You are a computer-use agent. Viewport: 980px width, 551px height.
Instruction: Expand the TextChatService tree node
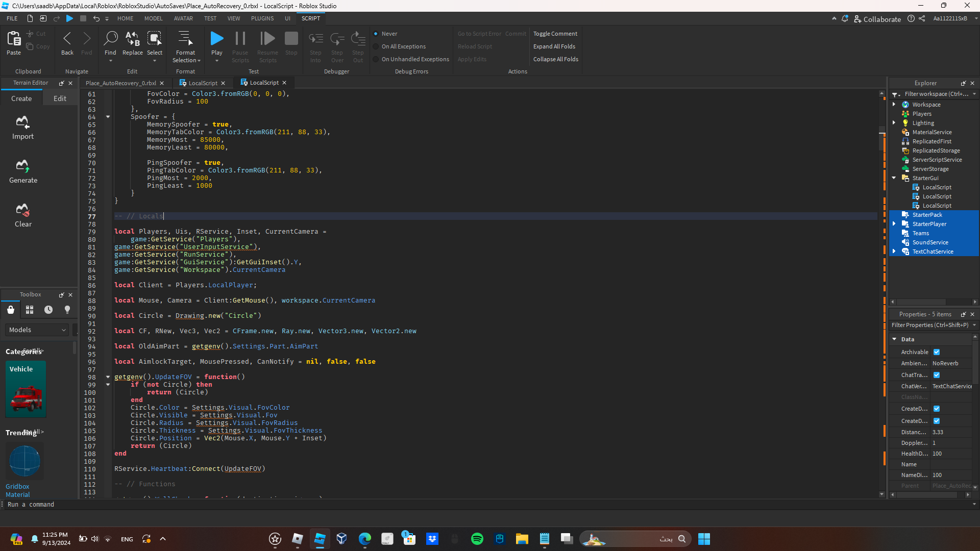click(x=894, y=252)
